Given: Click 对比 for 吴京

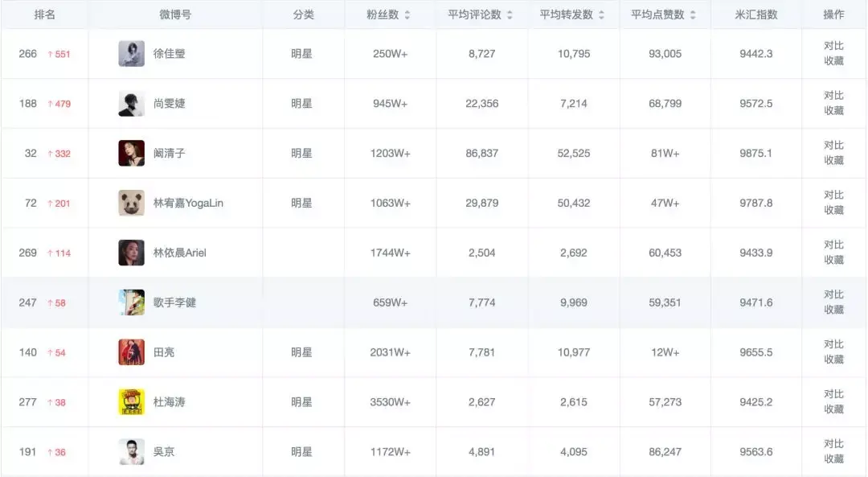Looking at the screenshot, I should pos(833,444).
